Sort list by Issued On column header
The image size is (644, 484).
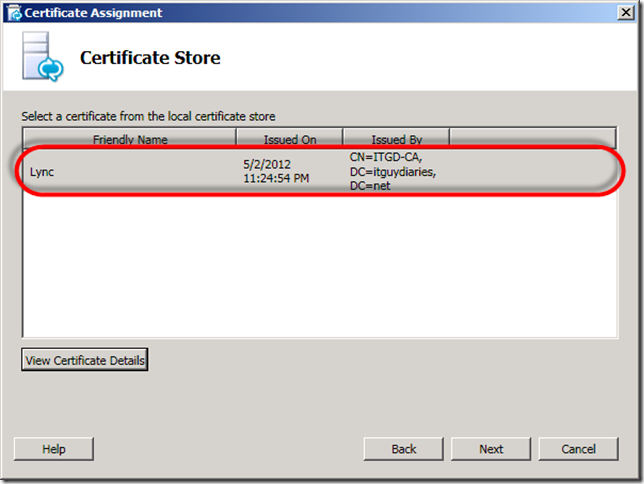290,140
